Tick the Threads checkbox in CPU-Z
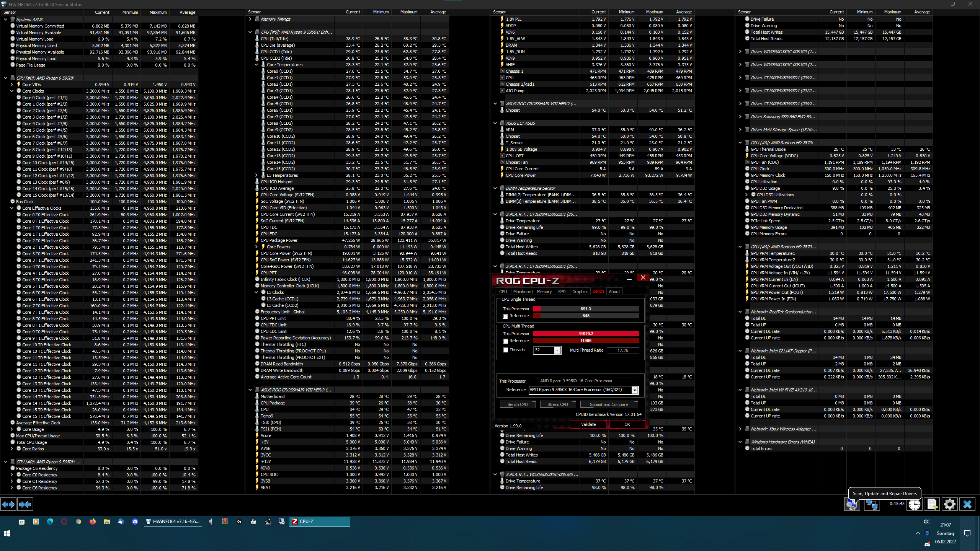 tap(506, 350)
